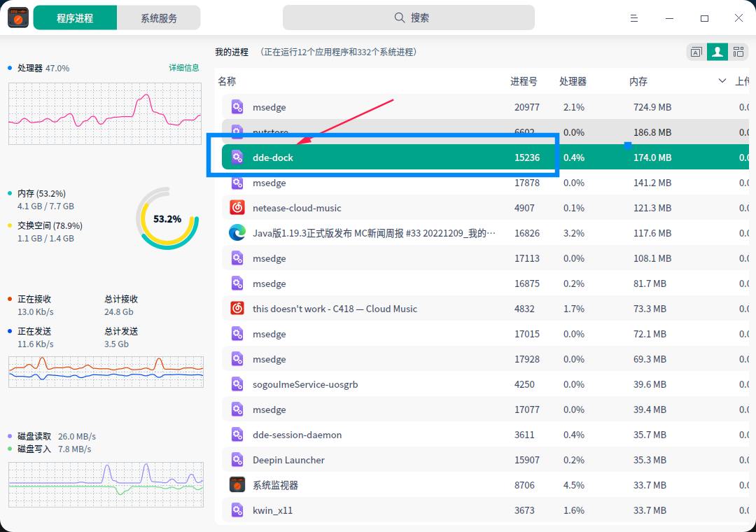Click the 系统监视器 process icon
756x532 pixels.
point(237,485)
